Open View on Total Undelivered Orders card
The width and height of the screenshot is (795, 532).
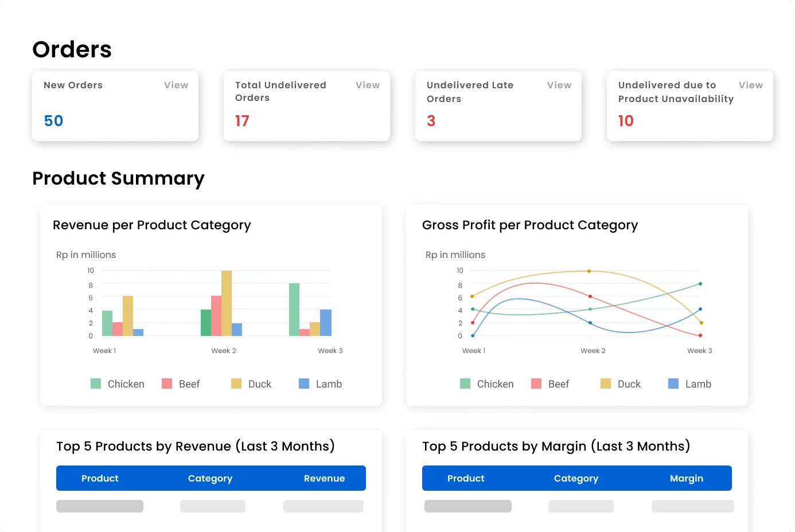[368, 85]
